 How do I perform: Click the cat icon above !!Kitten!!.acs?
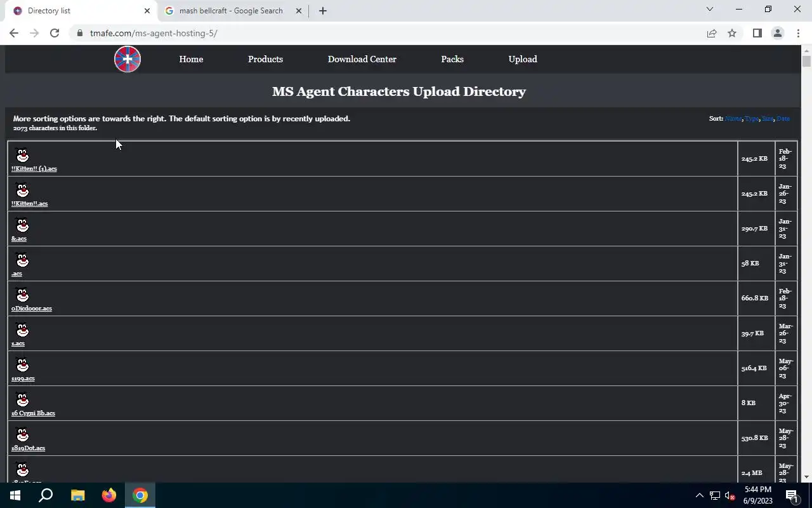[x=22, y=190]
